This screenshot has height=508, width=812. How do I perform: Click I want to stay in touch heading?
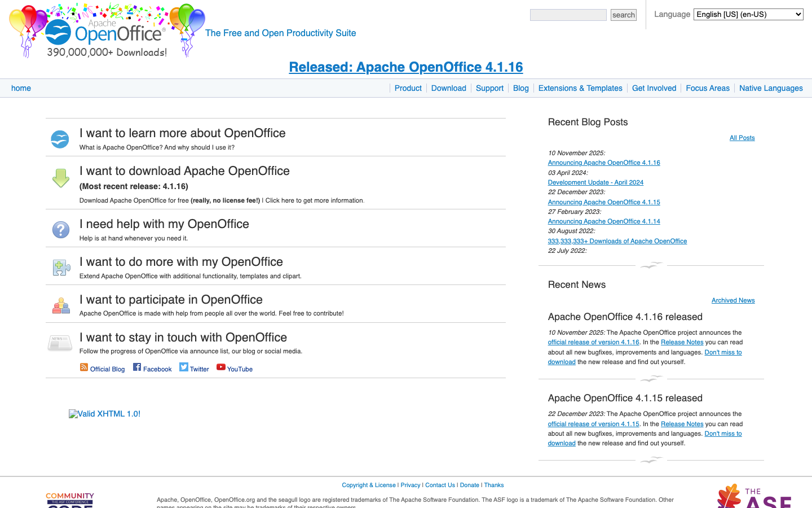183,338
